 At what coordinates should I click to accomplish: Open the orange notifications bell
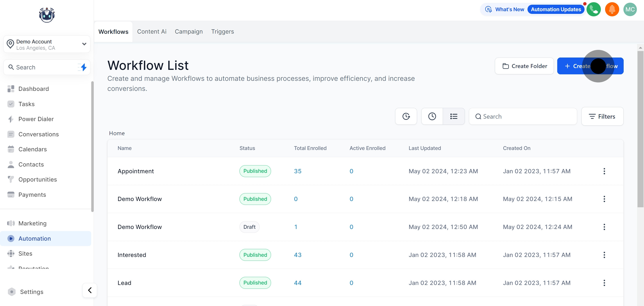612,9
